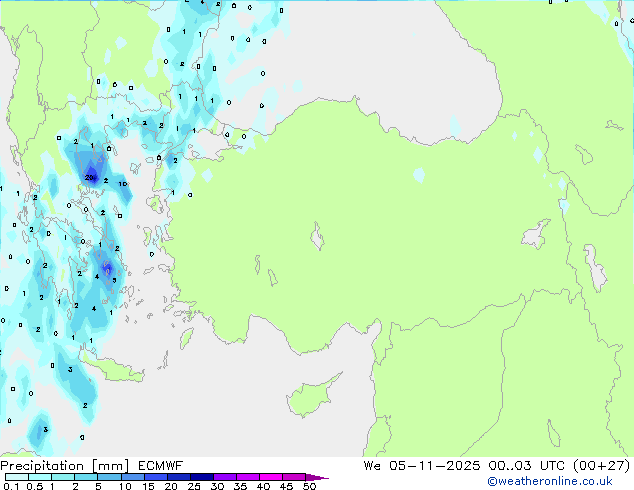Click the 30–35 mm purple legend box
This screenshot has height=490, width=634.
pyautogui.click(x=224, y=477)
